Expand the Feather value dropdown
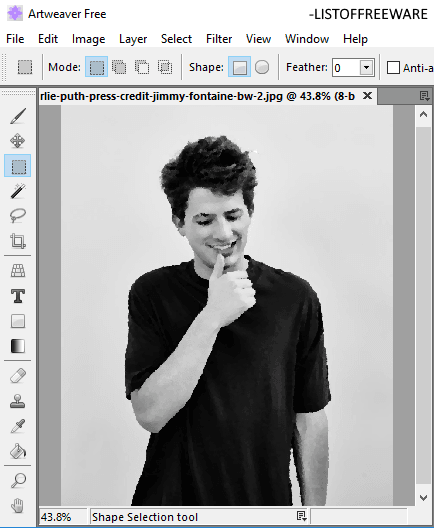Screen dimensions: 434x528 click(366, 67)
